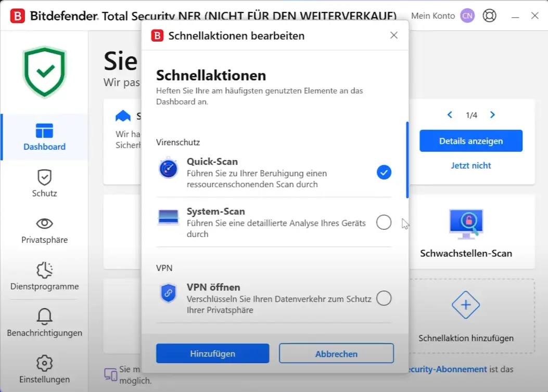Open the Privatsphäre section in sidebar
The width and height of the screenshot is (548, 392).
coord(45,230)
